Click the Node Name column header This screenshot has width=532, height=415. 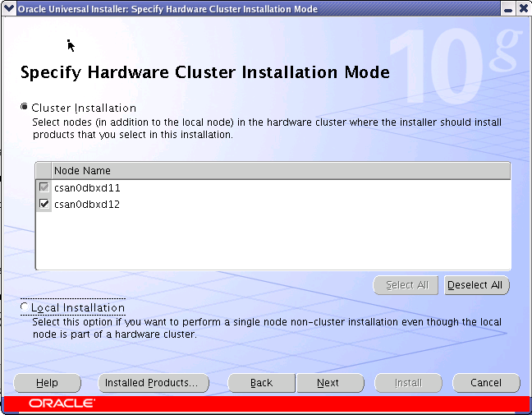click(280, 170)
